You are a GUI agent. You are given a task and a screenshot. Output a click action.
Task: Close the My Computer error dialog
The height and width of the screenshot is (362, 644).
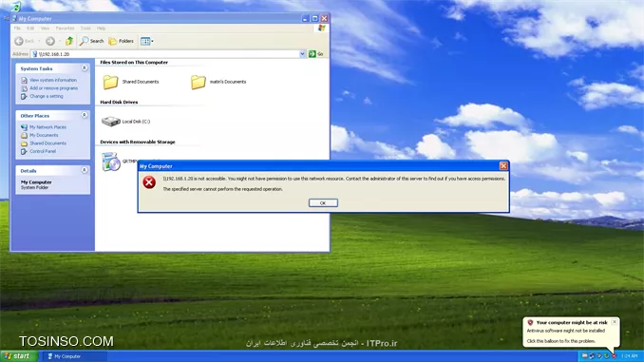pyautogui.click(x=503, y=166)
